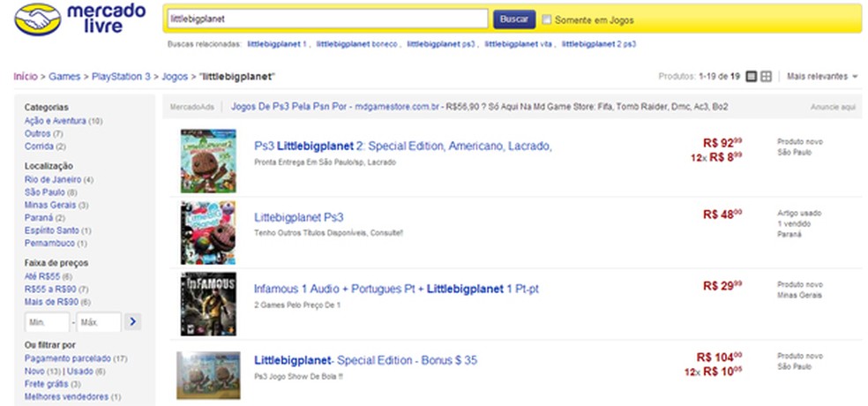Filter by Usado condition
The width and height of the screenshot is (868, 406).
coord(79,371)
